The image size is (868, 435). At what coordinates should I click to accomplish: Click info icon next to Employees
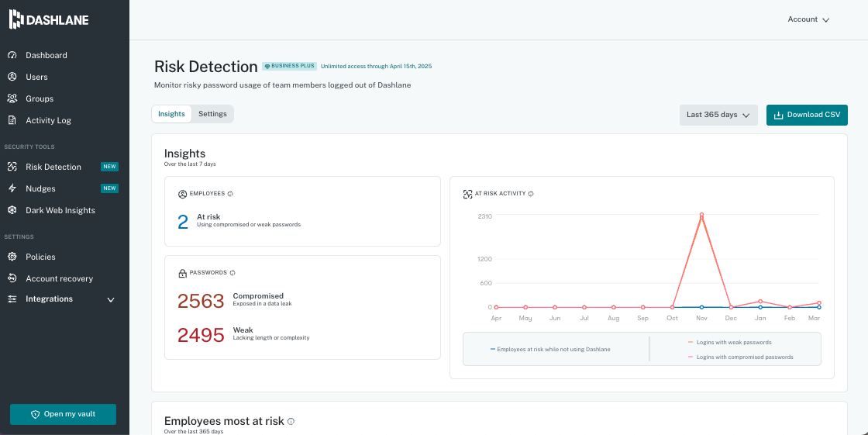pyautogui.click(x=230, y=194)
